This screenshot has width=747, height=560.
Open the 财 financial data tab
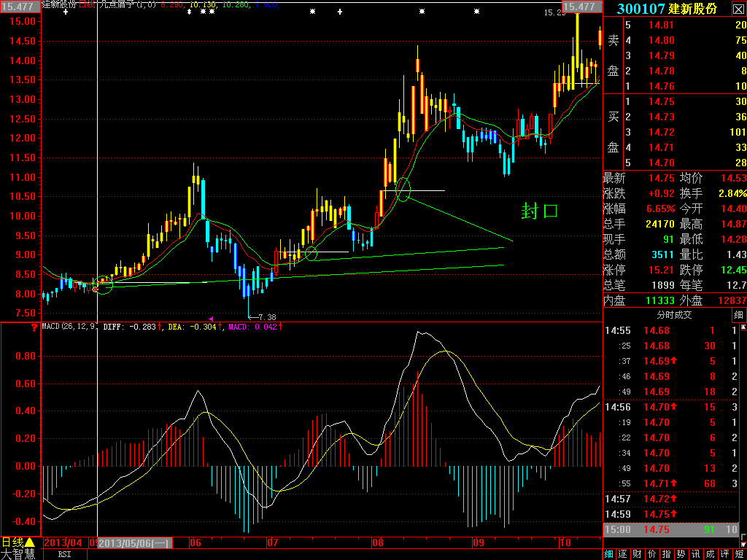pyautogui.click(x=638, y=554)
